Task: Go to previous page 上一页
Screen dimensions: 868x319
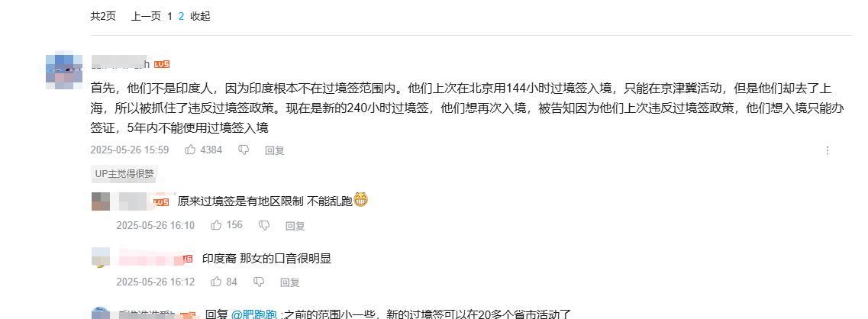Action: point(146,17)
